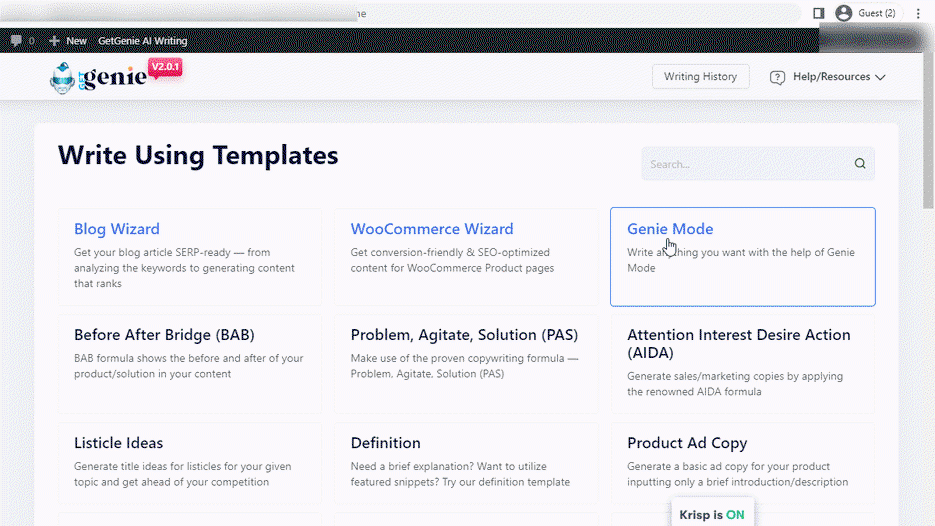The height and width of the screenshot is (526, 935).
Task: Click 'BAB formula shows the before' description
Action: coord(188,366)
